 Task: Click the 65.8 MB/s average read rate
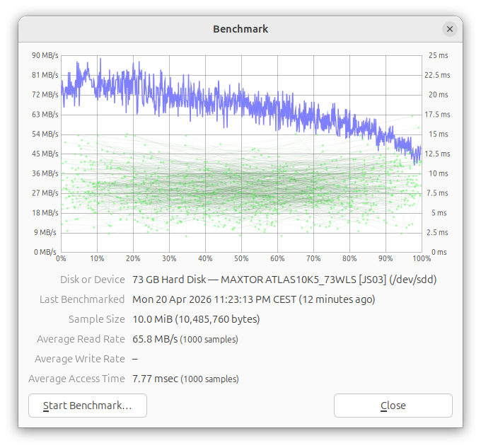coord(155,339)
